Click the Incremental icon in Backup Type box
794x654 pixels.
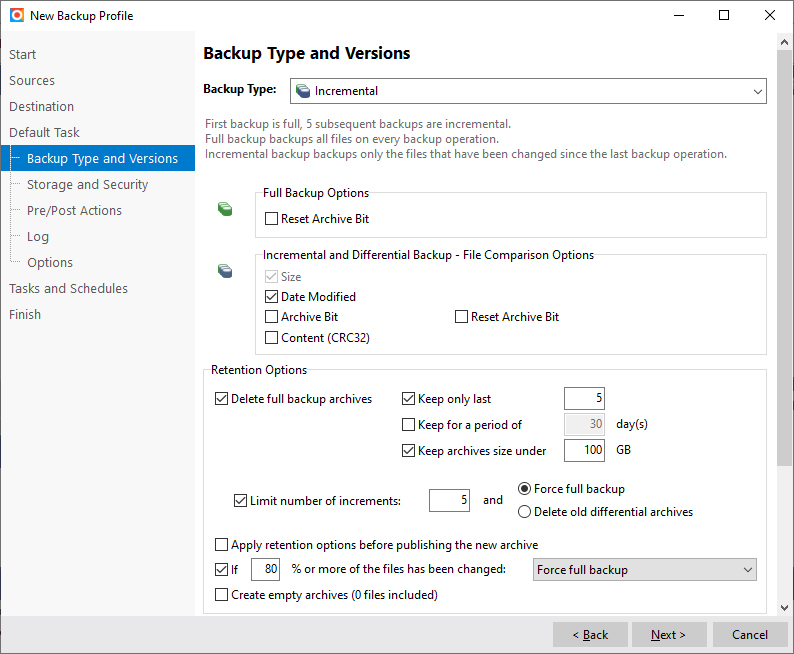pyautogui.click(x=303, y=91)
